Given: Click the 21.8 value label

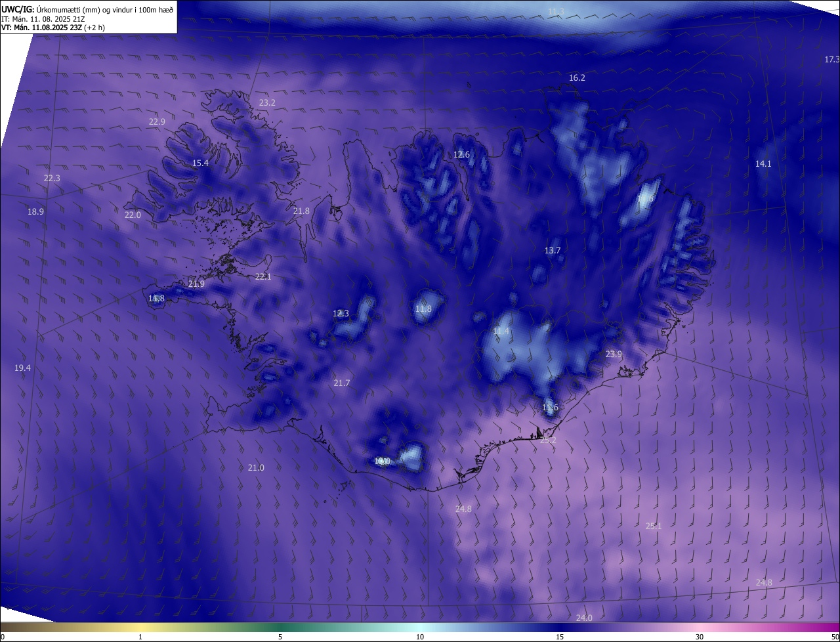Looking at the screenshot, I should 301,211.
